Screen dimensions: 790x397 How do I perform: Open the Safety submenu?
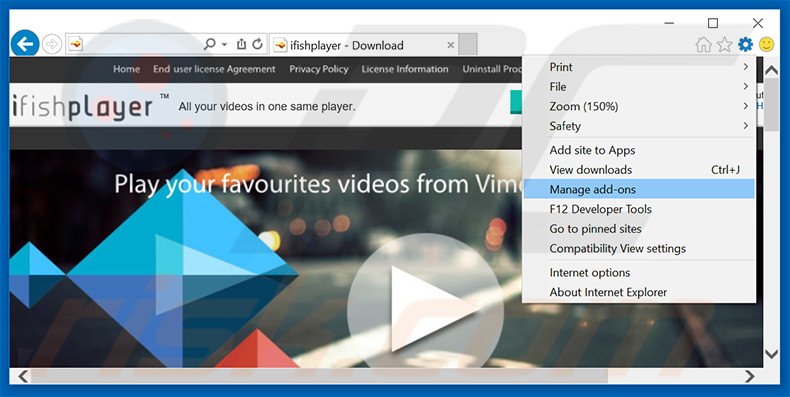click(x=639, y=126)
